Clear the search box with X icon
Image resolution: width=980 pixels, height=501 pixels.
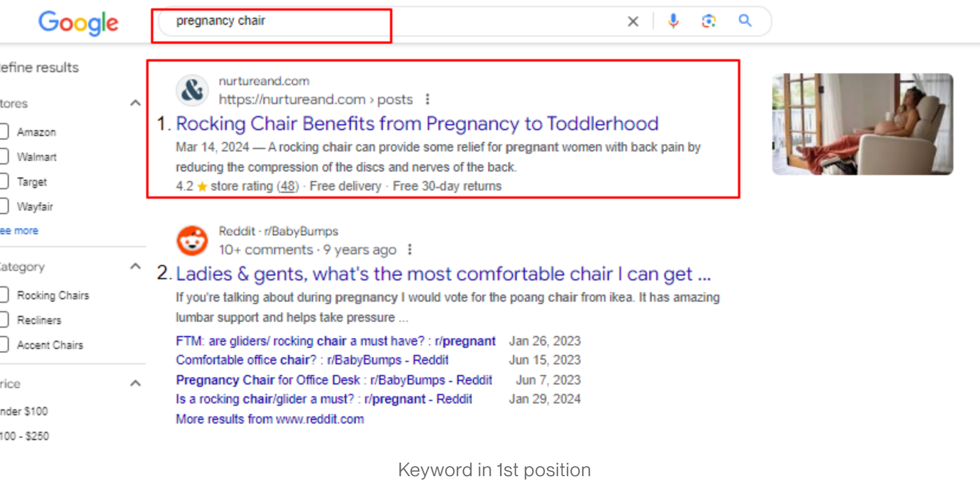pyautogui.click(x=633, y=22)
